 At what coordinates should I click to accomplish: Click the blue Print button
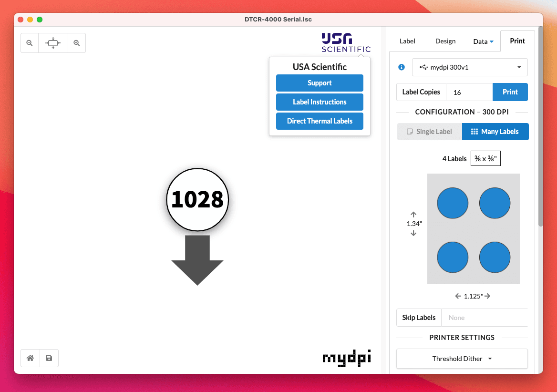(x=510, y=92)
